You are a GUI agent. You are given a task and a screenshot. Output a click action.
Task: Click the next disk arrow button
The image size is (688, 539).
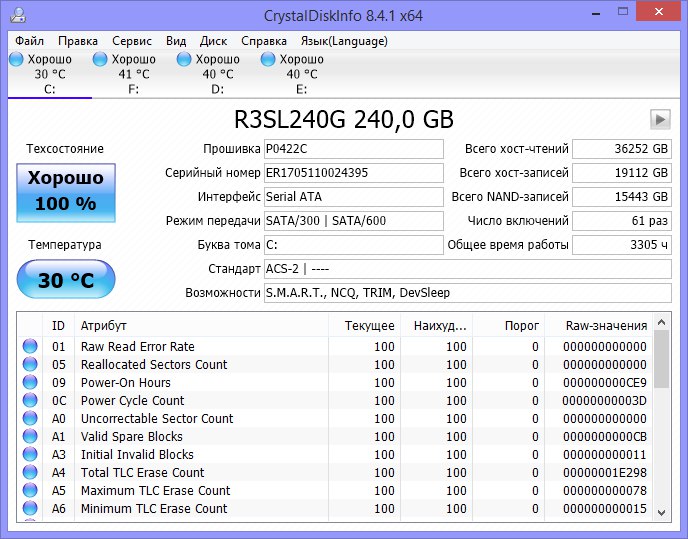(x=660, y=119)
